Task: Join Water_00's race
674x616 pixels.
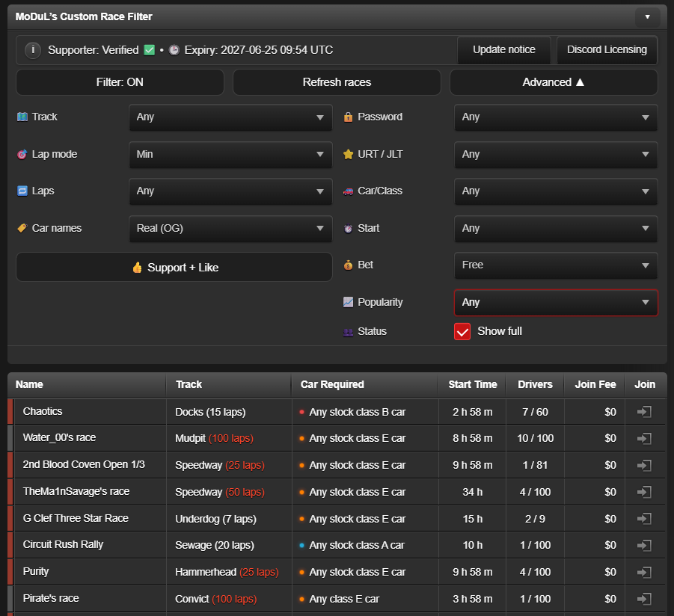Action: click(644, 439)
